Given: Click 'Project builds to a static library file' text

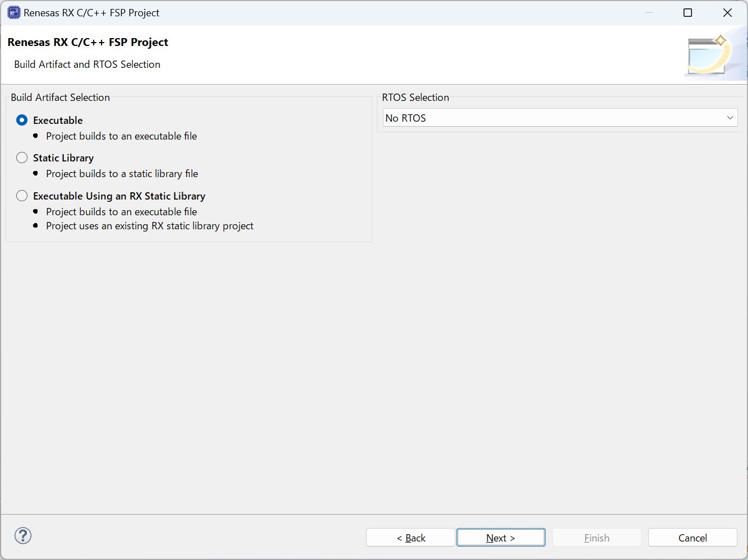Looking at the screenshot, I should [122, 174].
